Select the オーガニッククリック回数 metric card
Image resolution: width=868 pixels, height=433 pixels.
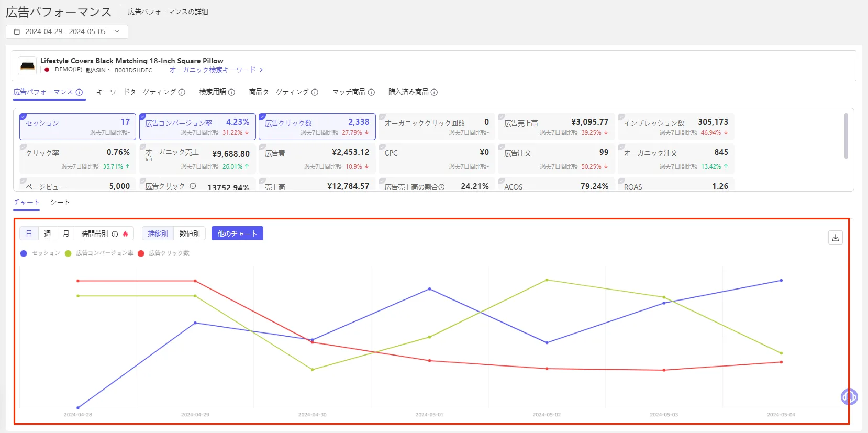pos(437,127)
